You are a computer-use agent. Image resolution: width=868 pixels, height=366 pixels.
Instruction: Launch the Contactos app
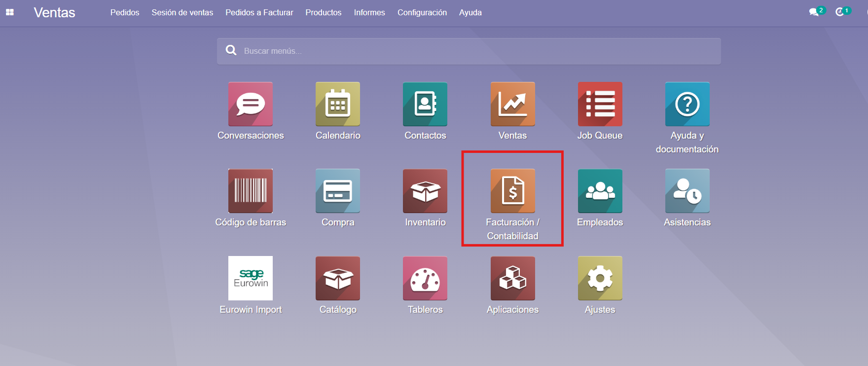tap(425, 104)
